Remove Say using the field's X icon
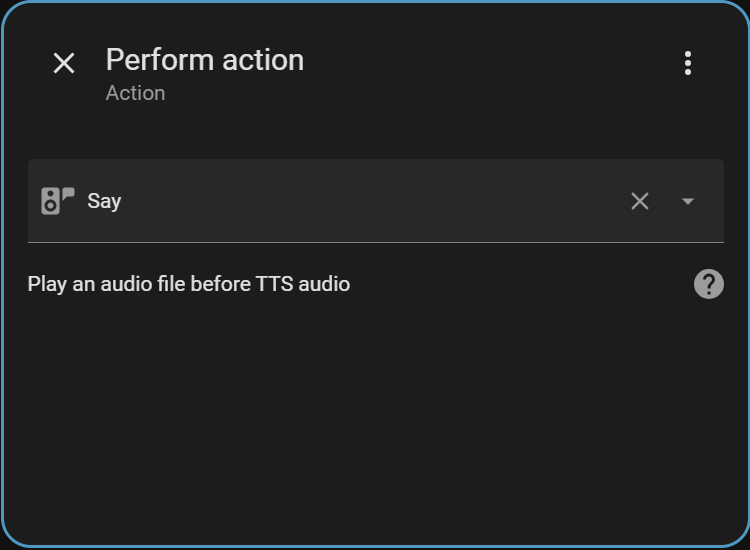Image resolution: width=750 pixels, height=550 pixels. coord(640,201)
